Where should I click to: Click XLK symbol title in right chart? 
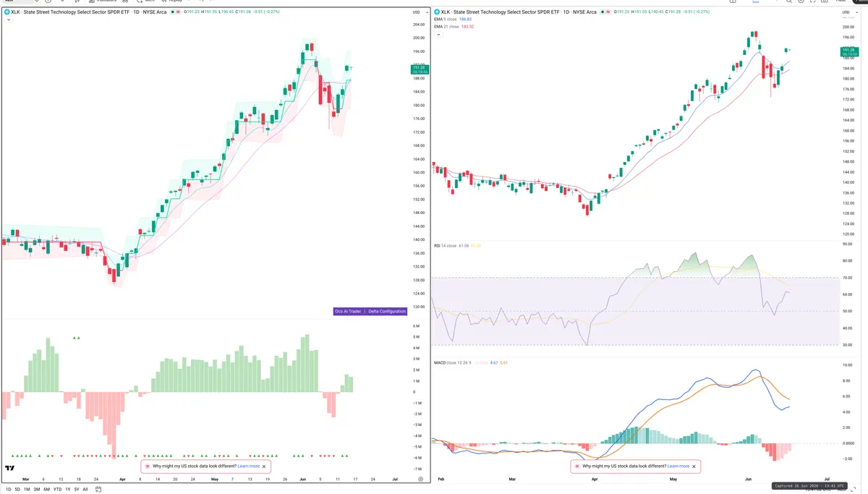point(519,12)
